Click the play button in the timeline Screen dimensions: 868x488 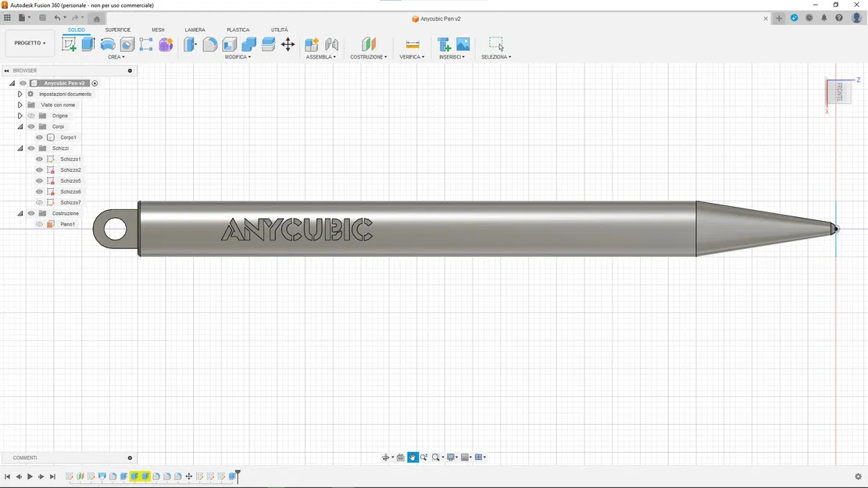coord(30,476)
